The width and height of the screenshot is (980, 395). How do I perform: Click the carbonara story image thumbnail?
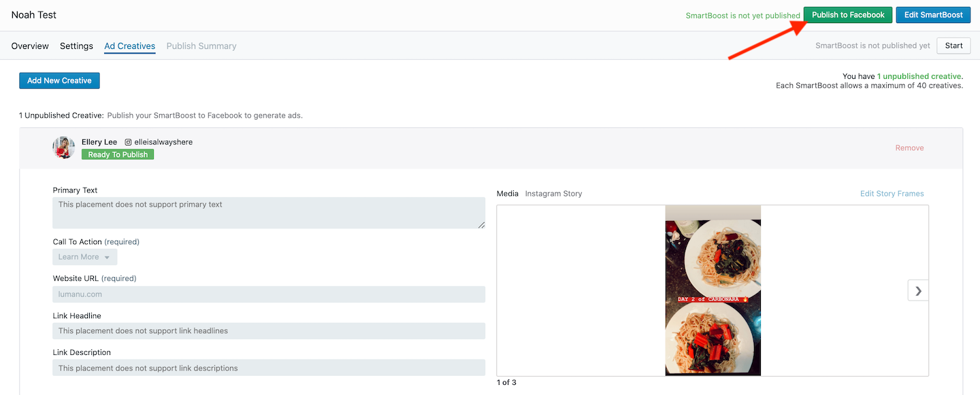pyautogui.click(x=713, y=290)
